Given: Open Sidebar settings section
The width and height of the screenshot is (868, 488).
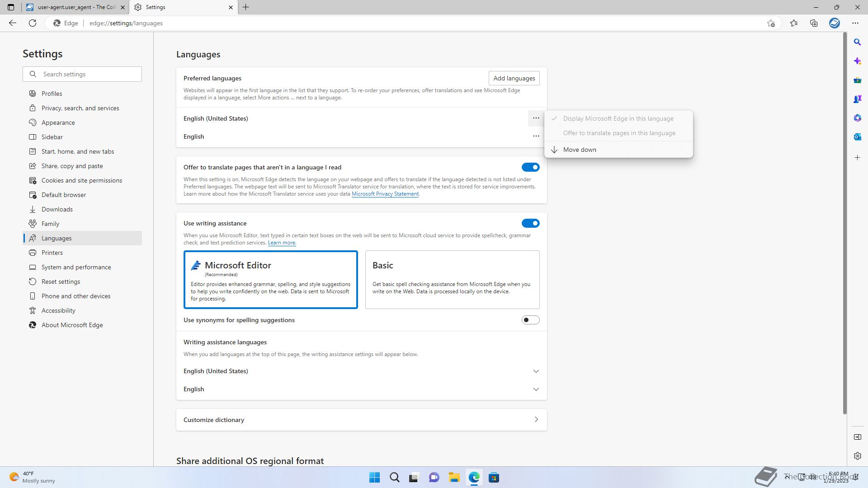Looking at the screenshot, I should point(82,137).
